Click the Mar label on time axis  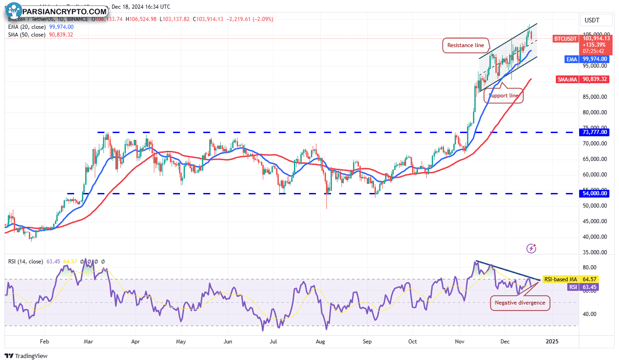[88, 341]
